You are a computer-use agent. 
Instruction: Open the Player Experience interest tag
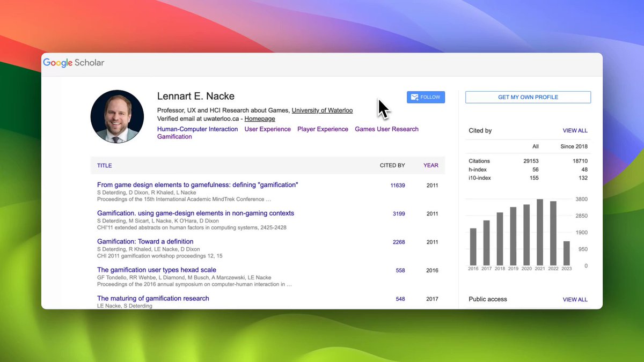click(323, 129)
